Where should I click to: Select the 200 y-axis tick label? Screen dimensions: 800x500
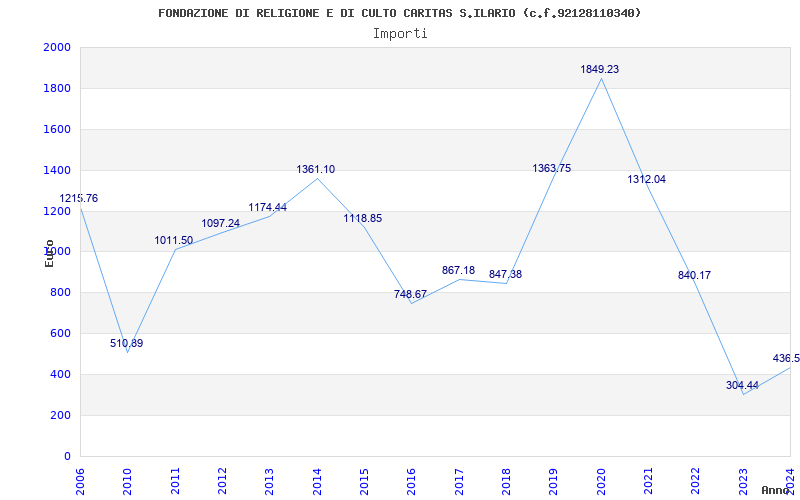[x=60, y=415]
